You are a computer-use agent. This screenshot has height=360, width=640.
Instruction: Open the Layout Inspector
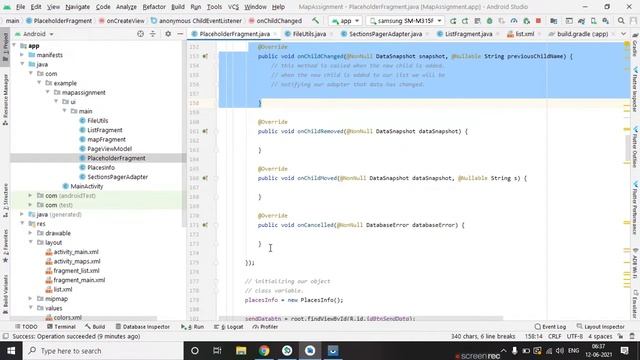pyautogui.click(x=600, y=327)
